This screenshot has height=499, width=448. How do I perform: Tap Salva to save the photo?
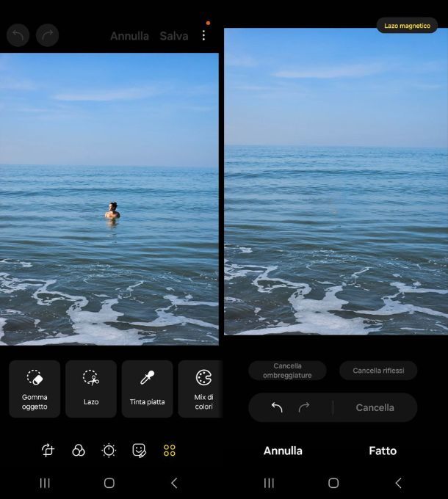(174, 36)
